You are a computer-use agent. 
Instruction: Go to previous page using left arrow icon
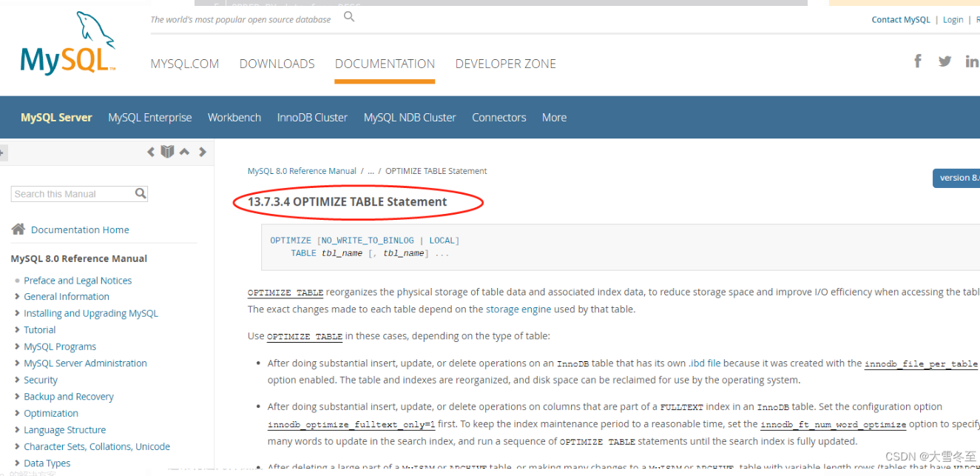(x=150, y=151)
